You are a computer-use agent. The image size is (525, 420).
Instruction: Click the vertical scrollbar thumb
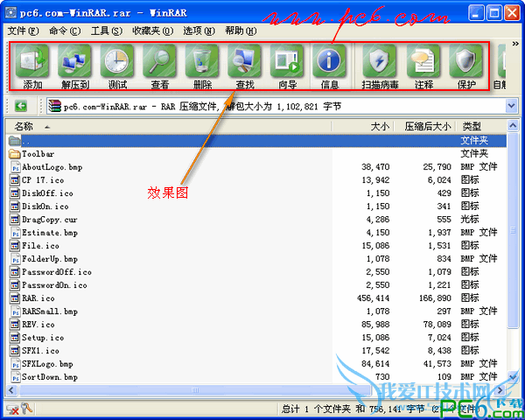pyautogui.click(x=513, y=230)
